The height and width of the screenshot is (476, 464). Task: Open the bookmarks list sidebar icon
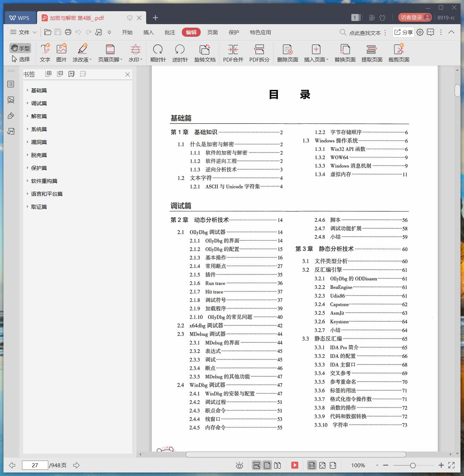pyautogui.click(x=11, y=84)
